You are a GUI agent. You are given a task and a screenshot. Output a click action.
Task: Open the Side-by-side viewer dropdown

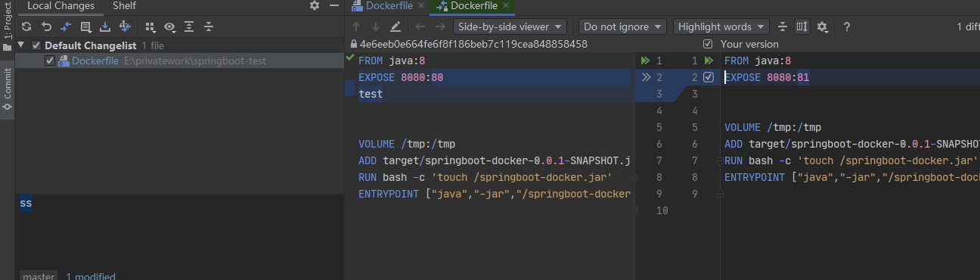click(x=511, y=26)
